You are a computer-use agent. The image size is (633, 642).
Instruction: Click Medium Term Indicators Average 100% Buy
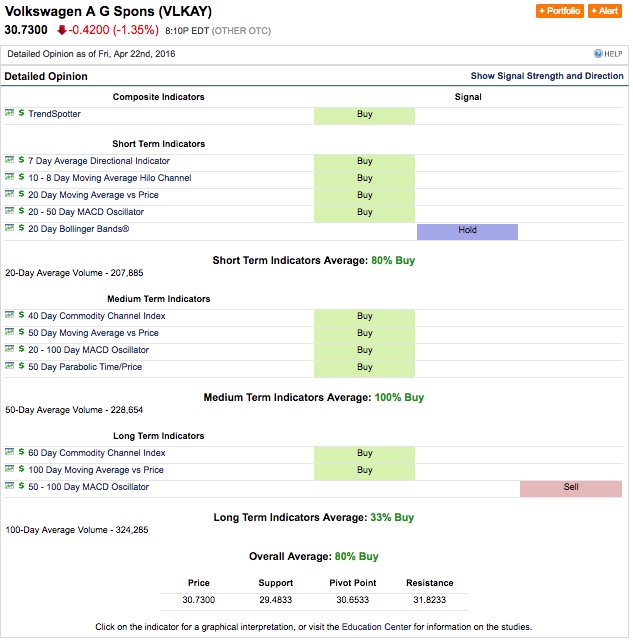coord(314,398)
